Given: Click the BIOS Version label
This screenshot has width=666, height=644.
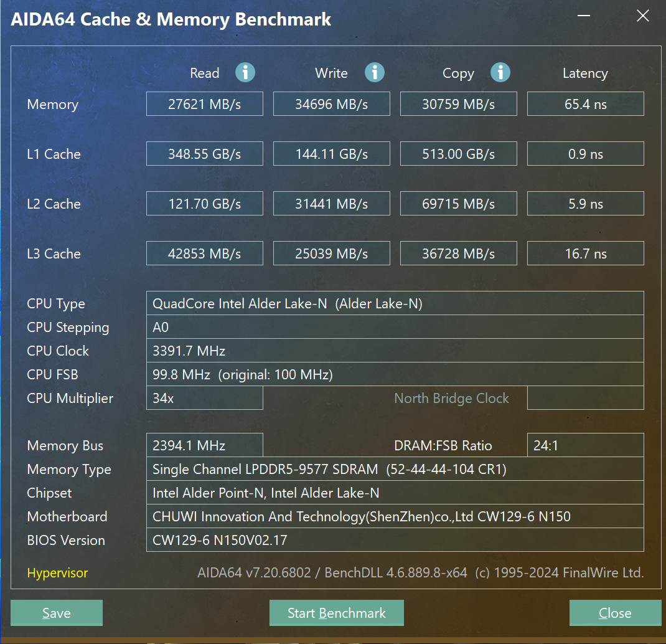Looking at the screenshot, I should 66,540.
